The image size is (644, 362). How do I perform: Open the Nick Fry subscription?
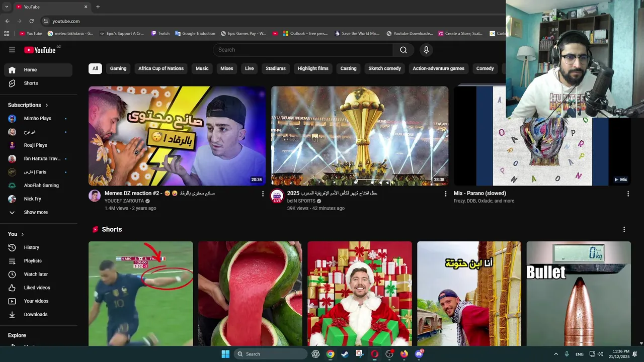point(38,199)
